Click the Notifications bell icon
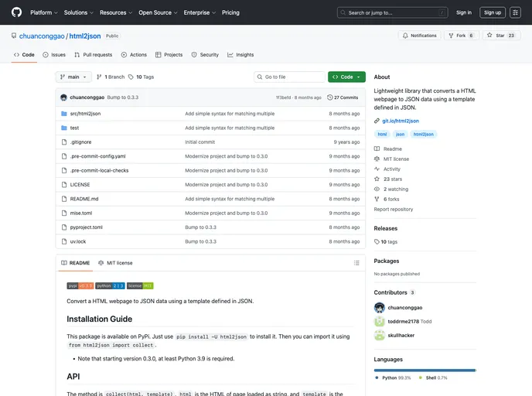Screen dimensions: 532x396 [x=405, y=36]
